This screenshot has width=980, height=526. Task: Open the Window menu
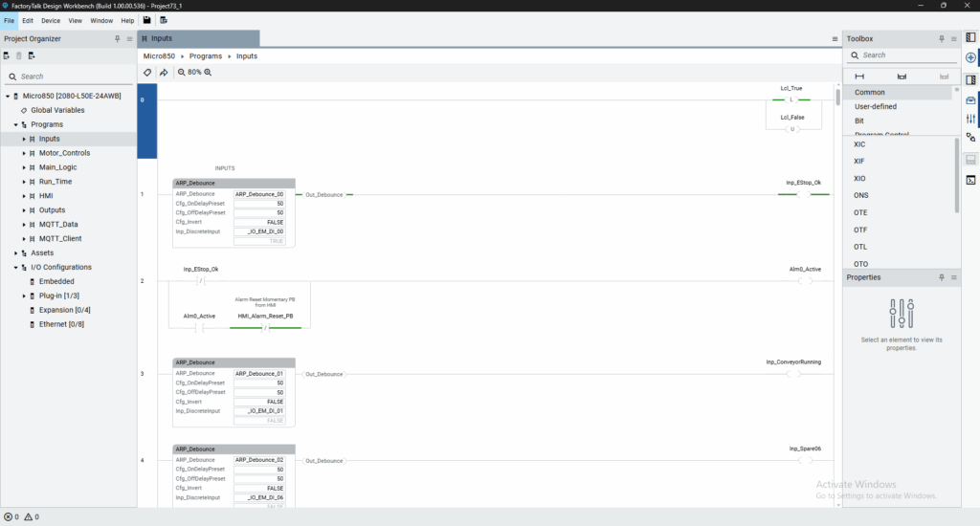pyautogui.click(x=101, y=21)
